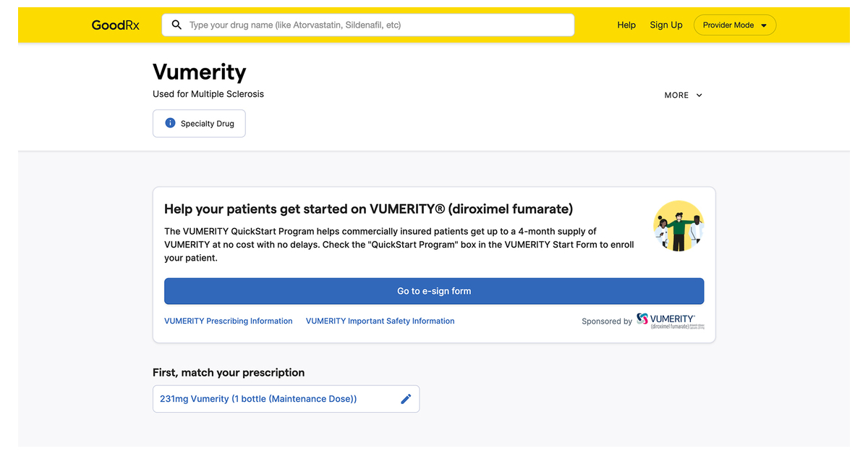Viewport: 868px width, 454px height.
Task: Click the search magnifier icon
Action: (176, 25)
